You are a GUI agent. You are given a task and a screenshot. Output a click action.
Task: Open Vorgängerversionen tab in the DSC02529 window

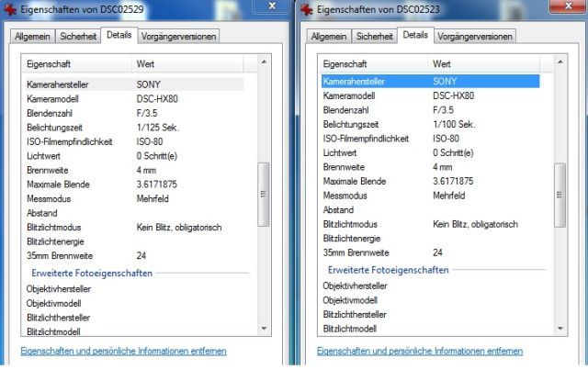(x=178, y=37)
